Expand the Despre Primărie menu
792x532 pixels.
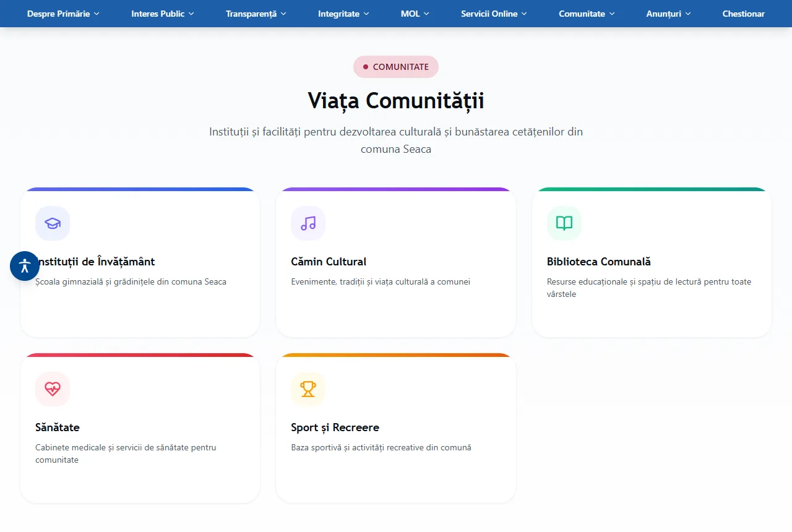coord(63,14)
